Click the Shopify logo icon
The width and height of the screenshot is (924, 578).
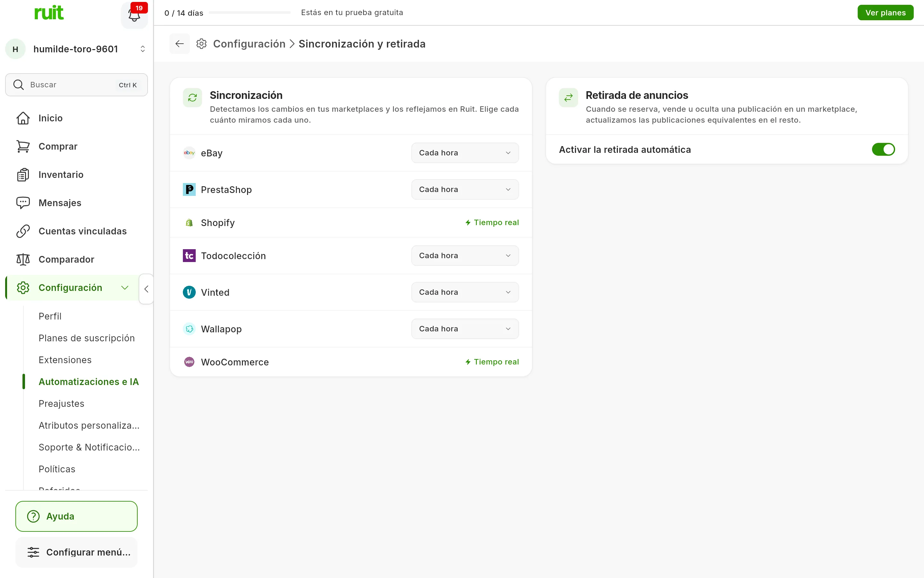(189, 223)
